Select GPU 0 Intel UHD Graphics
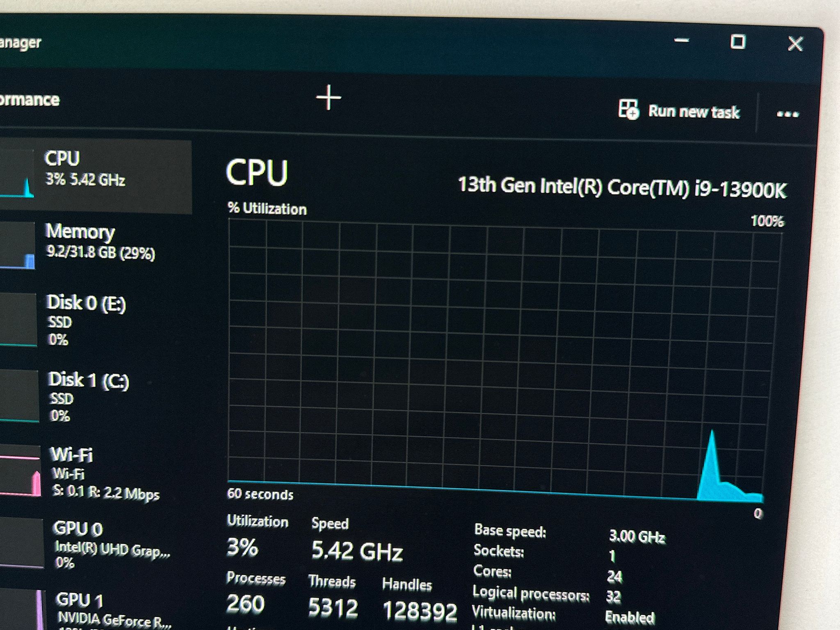Screen dimensions: 840x630 [95, 546]
